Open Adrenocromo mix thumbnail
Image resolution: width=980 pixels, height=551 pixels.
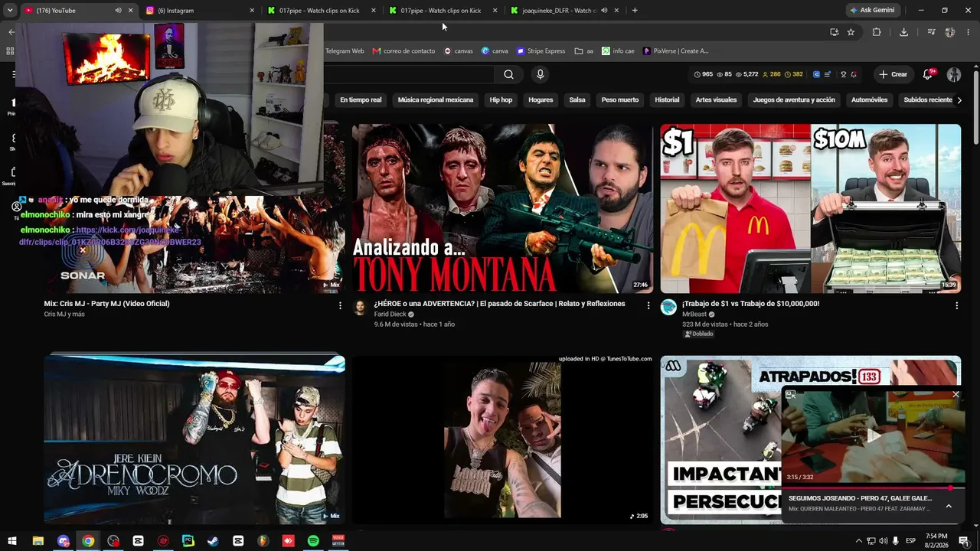[x=194, y=440]
